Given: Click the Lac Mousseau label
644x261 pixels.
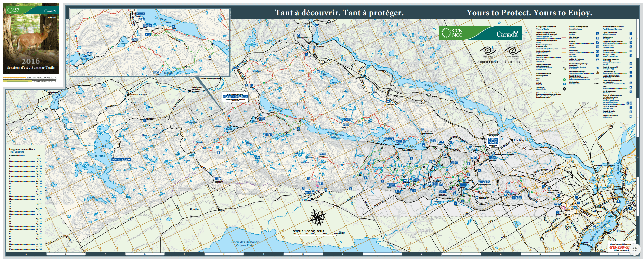Looking at the screenshot, I should click(336, 134).
